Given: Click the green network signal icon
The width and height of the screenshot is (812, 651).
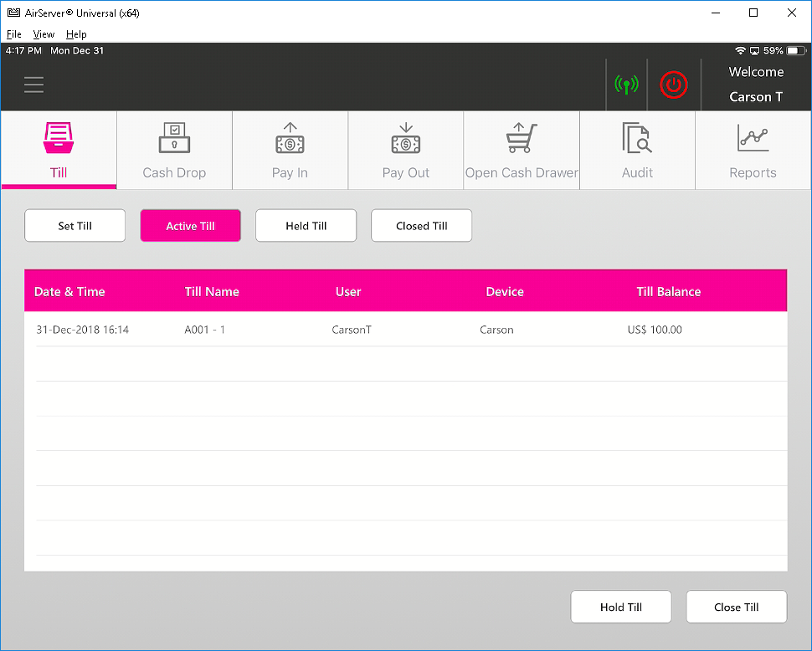Looking at the screenshot, I should (626, 85).
